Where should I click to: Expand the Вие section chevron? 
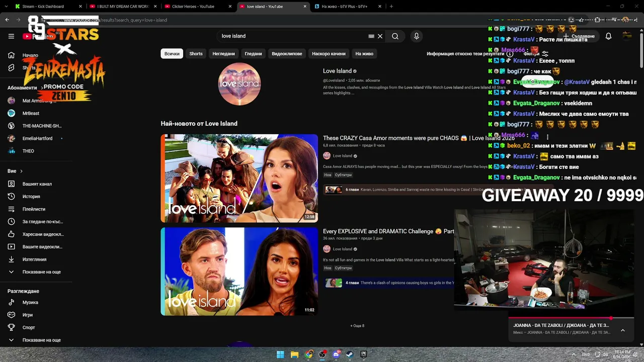click(21, 171)
